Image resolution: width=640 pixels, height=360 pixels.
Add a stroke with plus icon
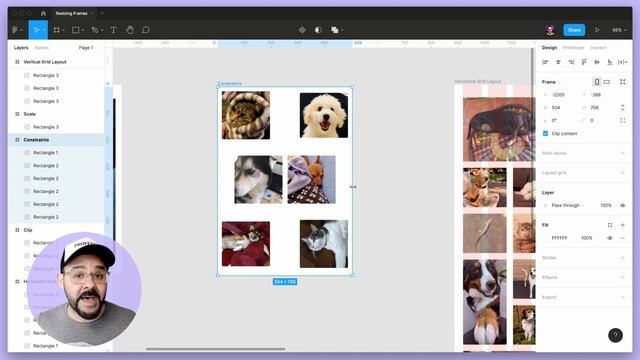[x=622, y=258]
